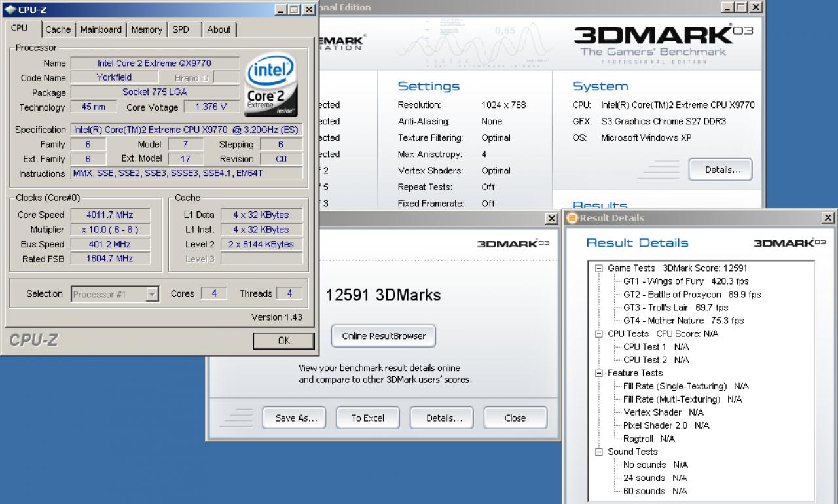This screenshot has width=838, height=504.
Task: Select CPU Test 2 row
Action: click(x=656, y=360)
